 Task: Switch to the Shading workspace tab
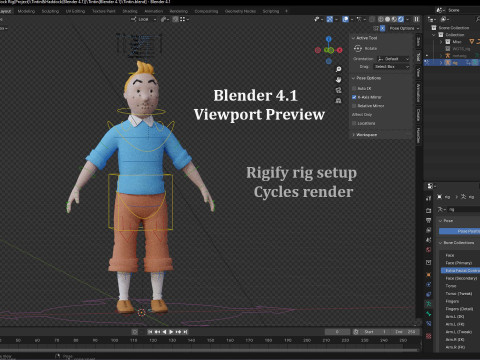130,11
